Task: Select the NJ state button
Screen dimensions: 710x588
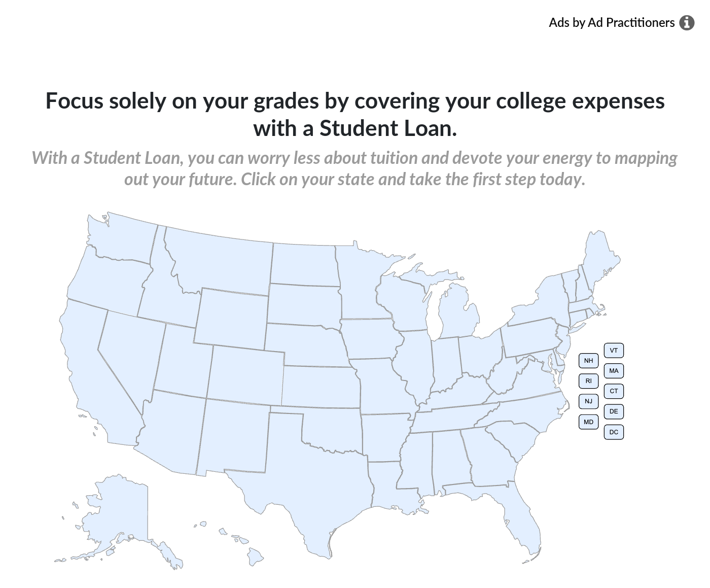Action: 589,401
